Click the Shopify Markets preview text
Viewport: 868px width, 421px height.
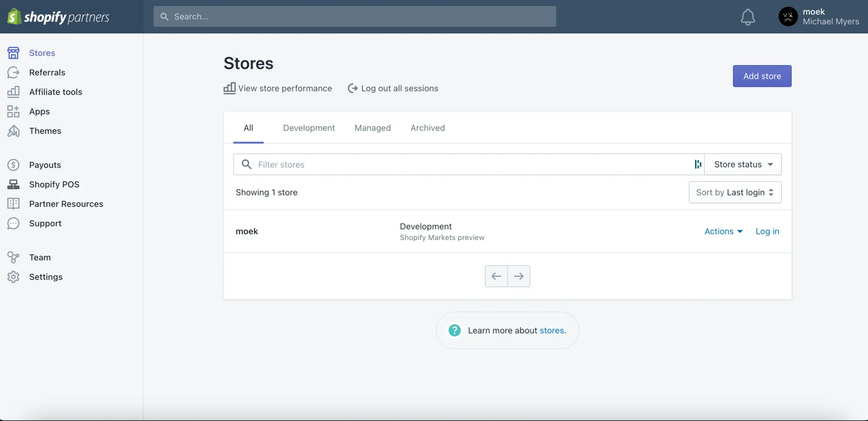point(442,237)
